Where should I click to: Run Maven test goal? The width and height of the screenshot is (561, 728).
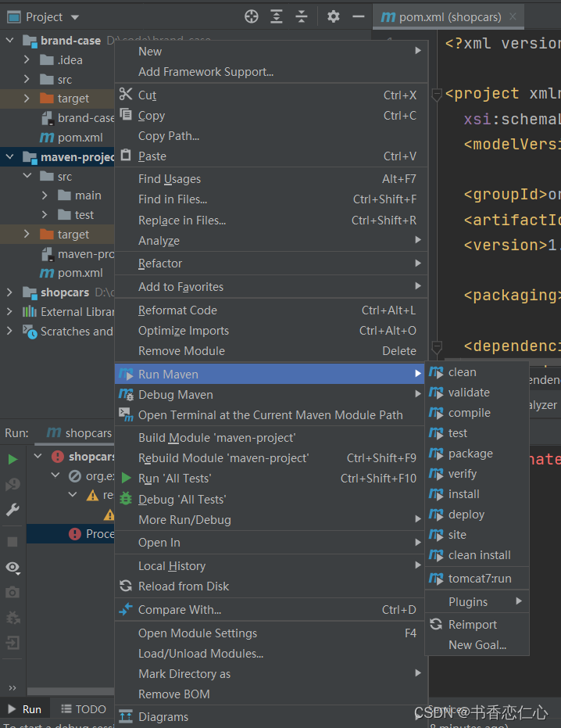coord(477,433)
